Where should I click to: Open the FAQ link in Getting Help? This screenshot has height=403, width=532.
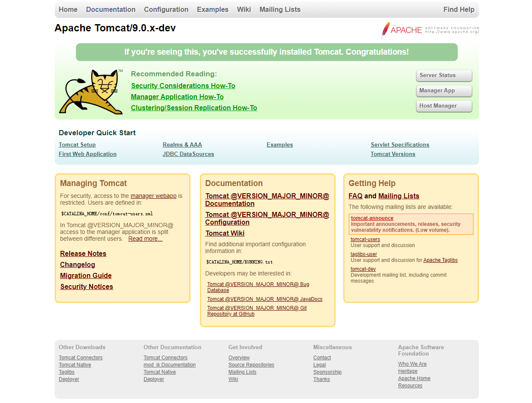tap(356, 196)
